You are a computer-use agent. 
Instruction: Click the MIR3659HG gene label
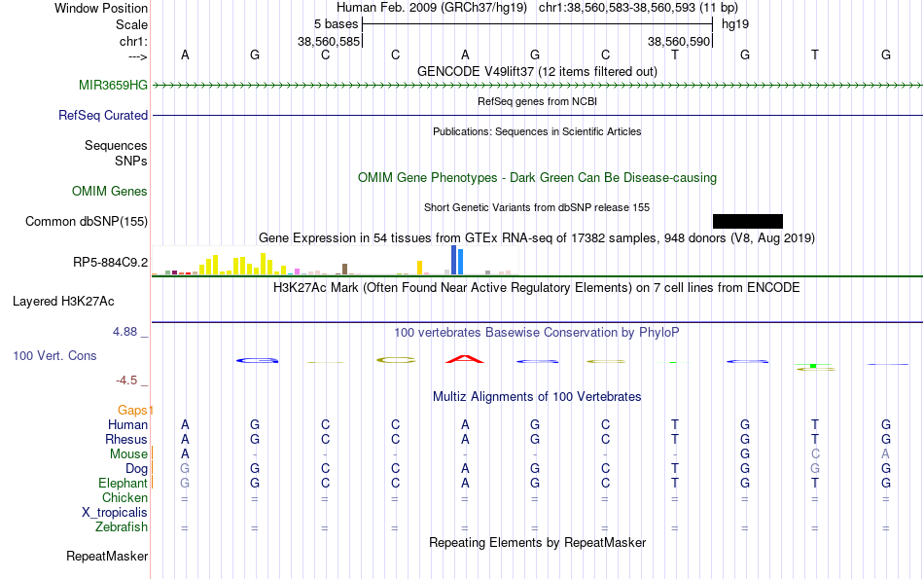(113, 86)
